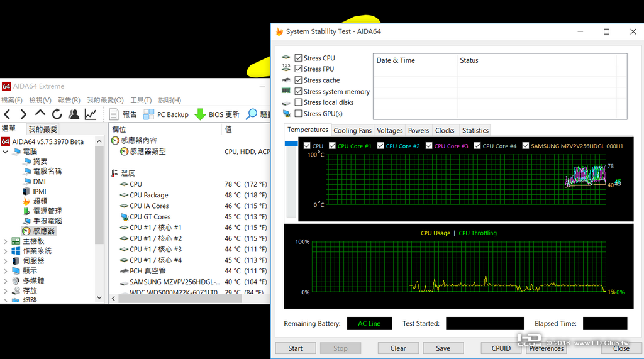Expand the 作業系統 tree node
This screenshot has height=359, width=644.
[5, 251]
